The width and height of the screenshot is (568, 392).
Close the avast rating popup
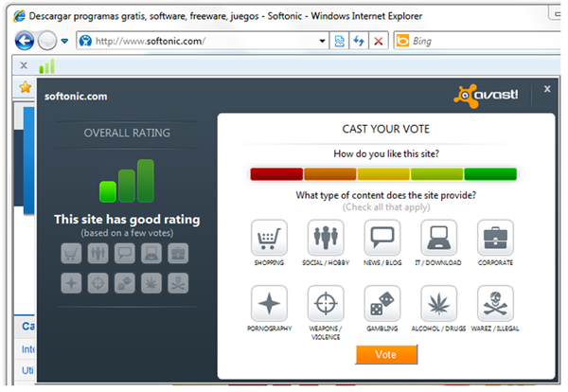coord(547,89)
